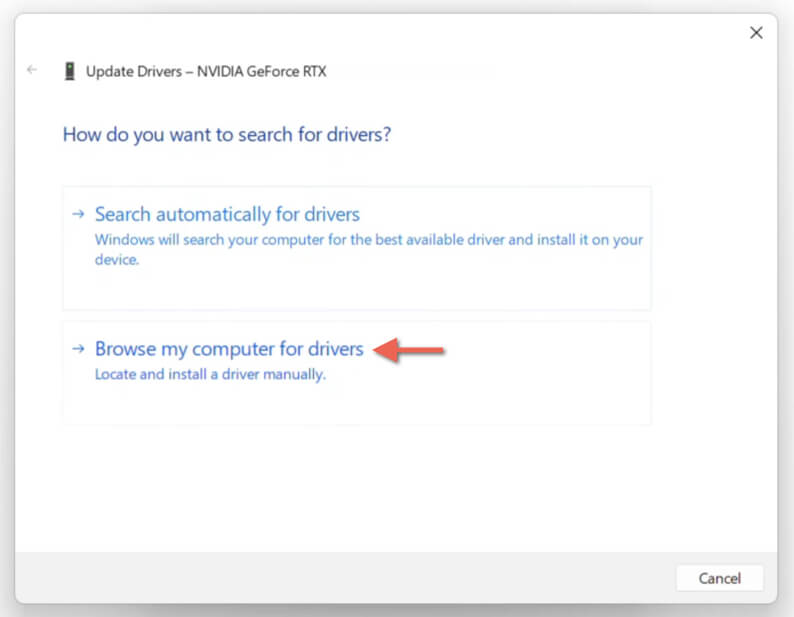794x617 pixels.
Task: Click arrow icon beside Search automatically
Action: [78, 214]
